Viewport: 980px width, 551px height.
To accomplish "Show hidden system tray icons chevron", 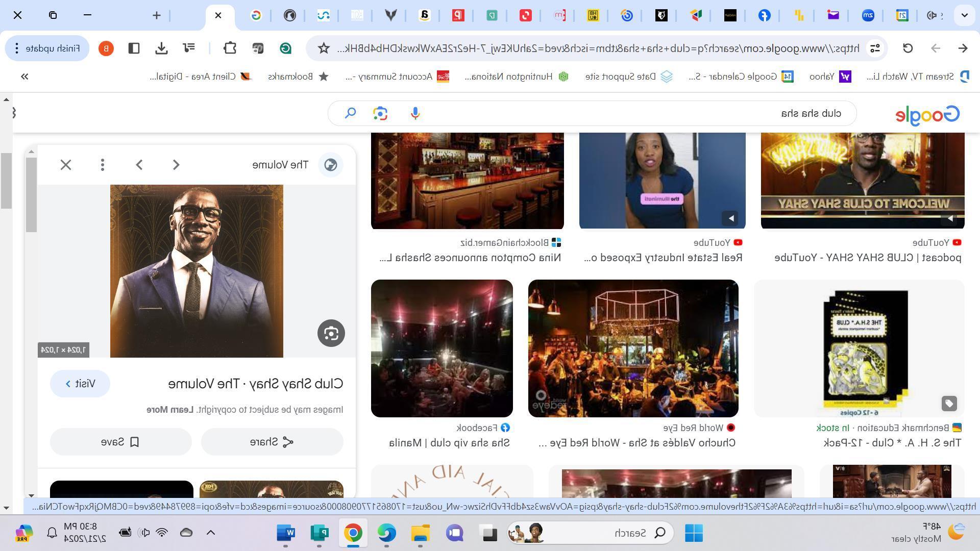I will tap(210, 533).
